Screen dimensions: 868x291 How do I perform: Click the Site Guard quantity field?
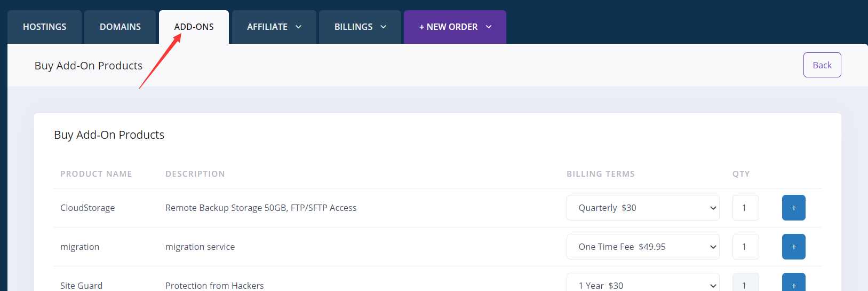pyautogui.click(x=745, y=285)
